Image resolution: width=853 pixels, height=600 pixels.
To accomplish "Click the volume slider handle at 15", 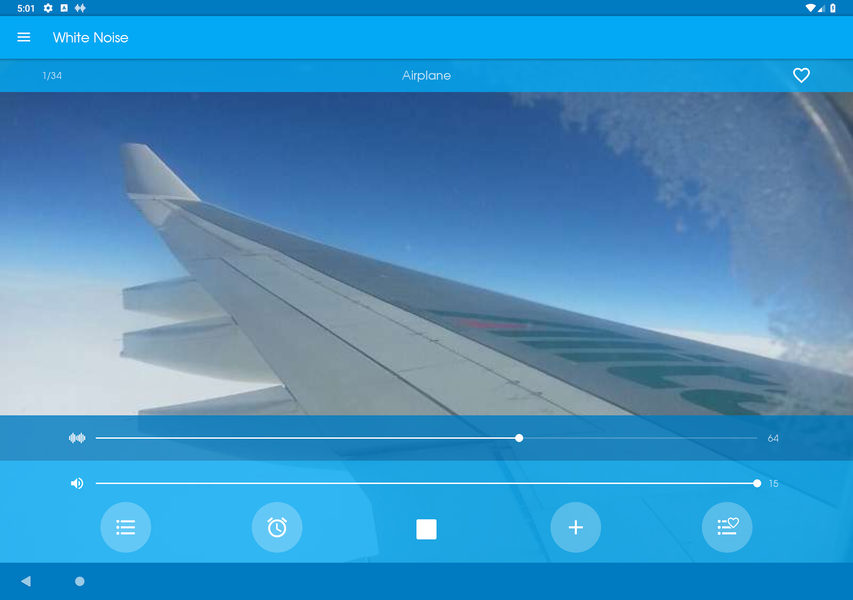I will [x=757, y=483].
